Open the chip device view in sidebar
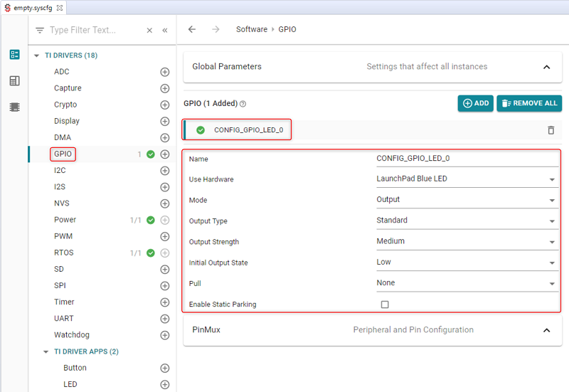This screenshot has width=569, height=392. [x=14, y=107]
